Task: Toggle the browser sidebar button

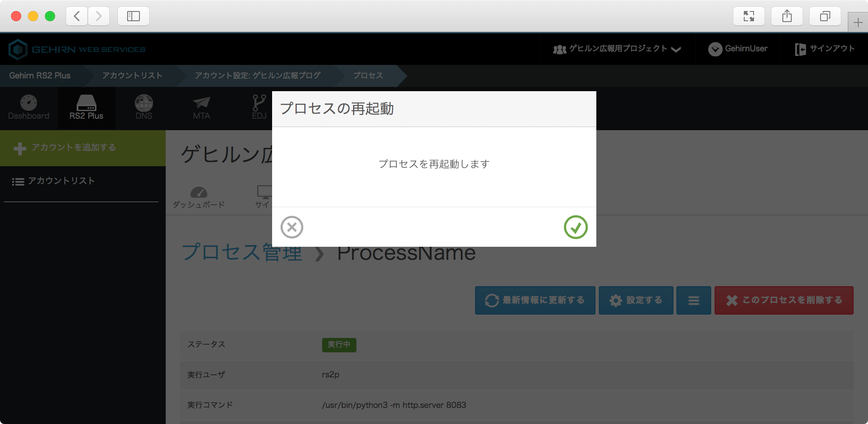Action: point(134,16)
